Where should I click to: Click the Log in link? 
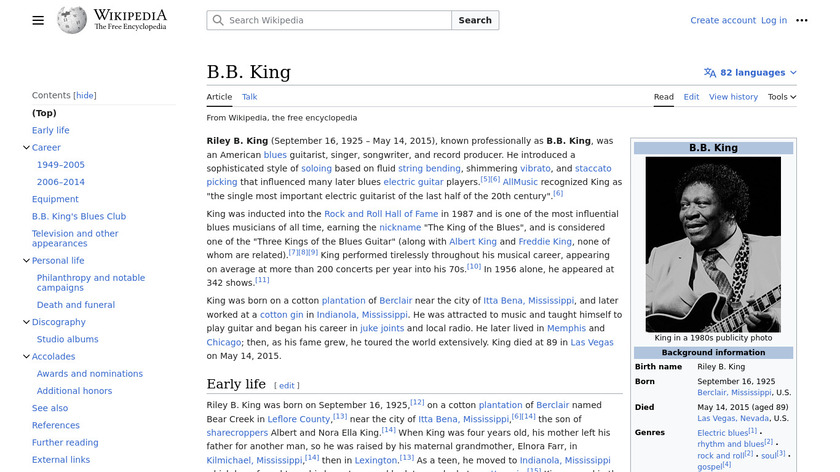[774, 20]
